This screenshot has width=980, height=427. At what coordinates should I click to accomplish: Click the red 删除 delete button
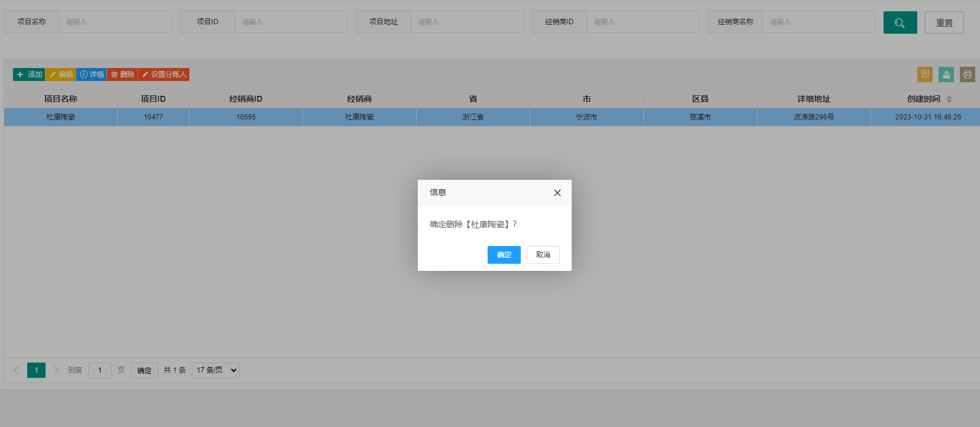pyautogui.click(x=122, y=75)
